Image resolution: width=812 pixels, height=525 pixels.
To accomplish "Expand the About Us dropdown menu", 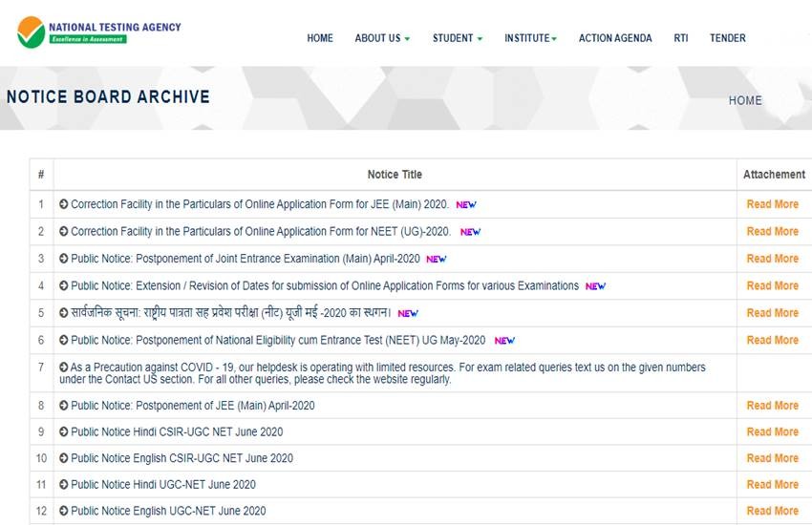I will 382,38.
